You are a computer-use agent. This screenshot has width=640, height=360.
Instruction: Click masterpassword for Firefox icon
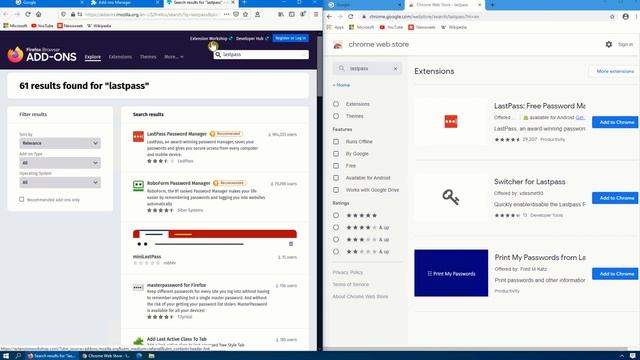(x=138, y=288)
